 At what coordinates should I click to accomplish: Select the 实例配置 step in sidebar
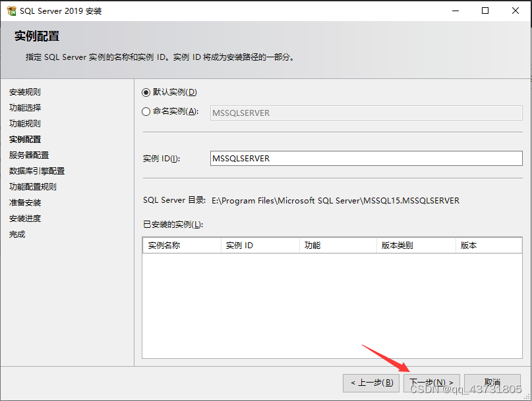click(x=25, y=140)
